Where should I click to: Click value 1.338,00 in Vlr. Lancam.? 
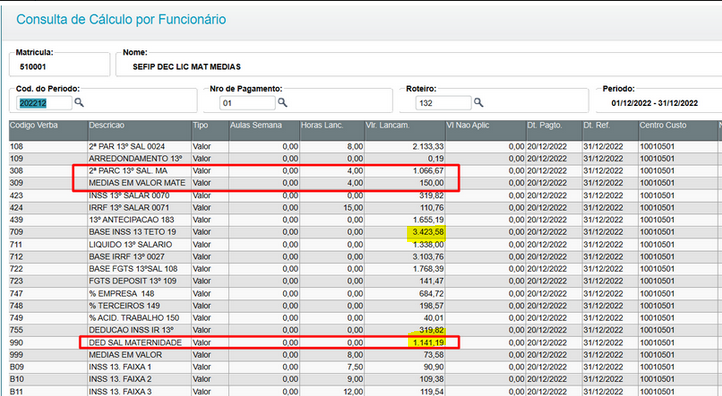428,245
